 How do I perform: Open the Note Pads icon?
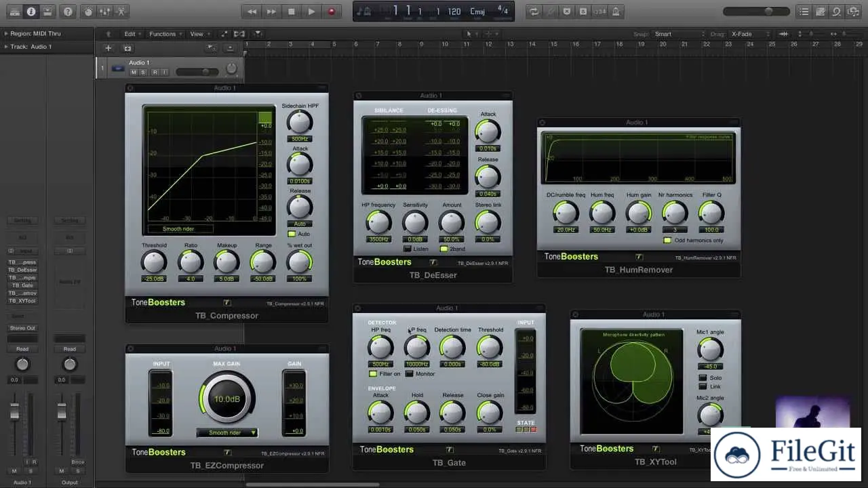click(821, 12)
